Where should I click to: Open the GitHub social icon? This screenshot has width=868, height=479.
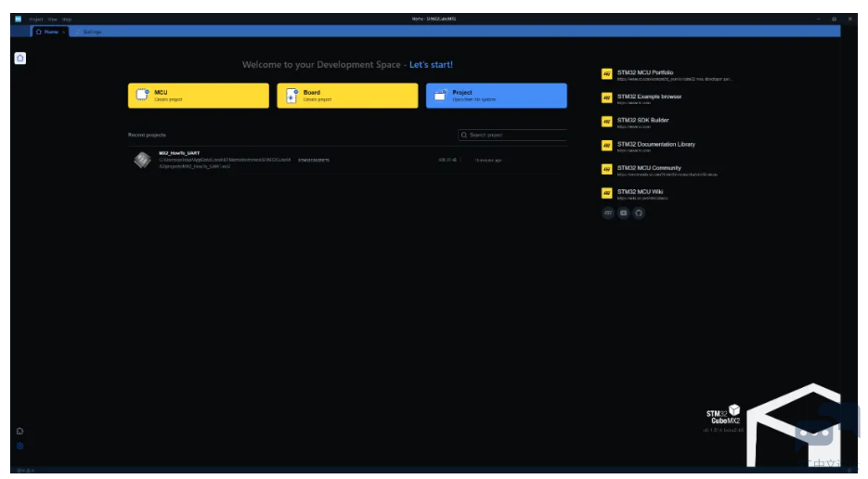pyautogui.click(x=639, y=214)
